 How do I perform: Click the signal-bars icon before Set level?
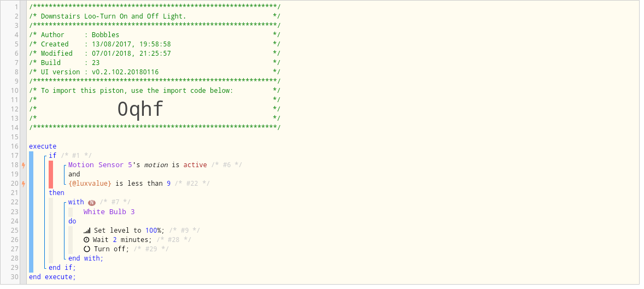pyautogui.click(x=87, y=231)
